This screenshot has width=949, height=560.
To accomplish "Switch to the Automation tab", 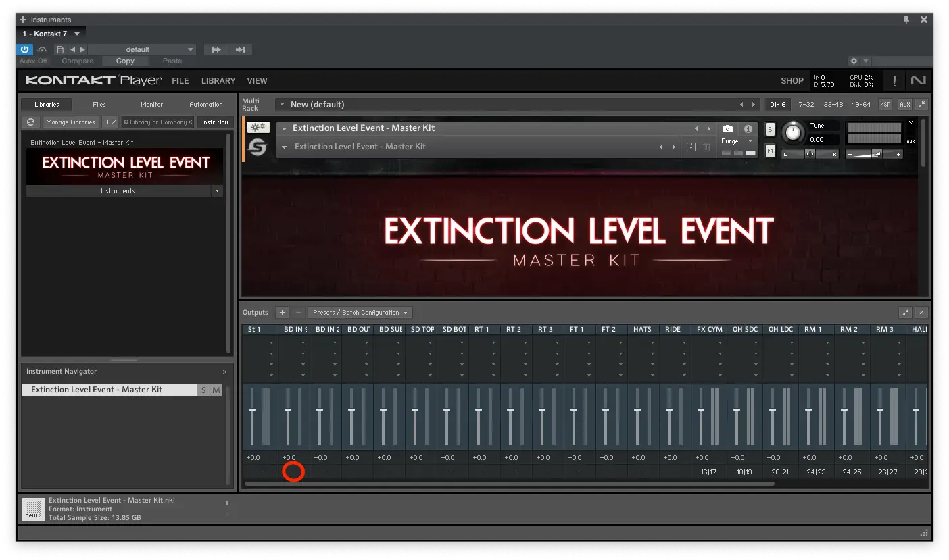I will (x=206, y=104).
